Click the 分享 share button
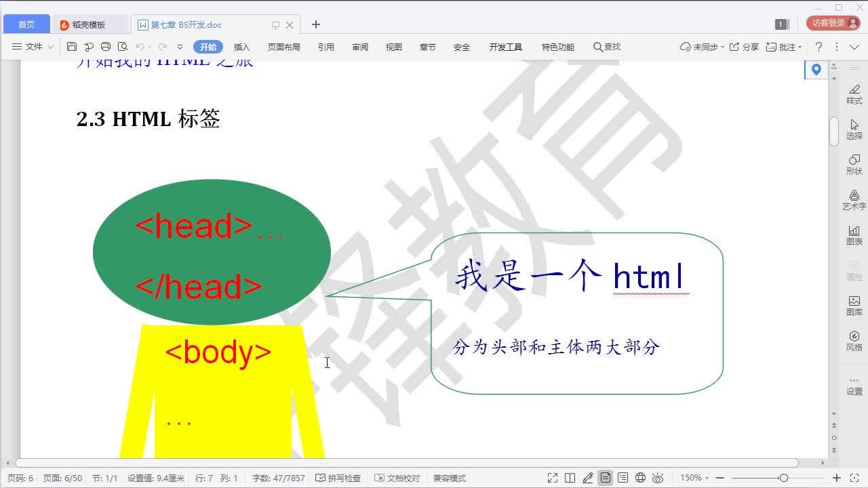The height and width of the screenshot is (488, 868). point(744,47)
